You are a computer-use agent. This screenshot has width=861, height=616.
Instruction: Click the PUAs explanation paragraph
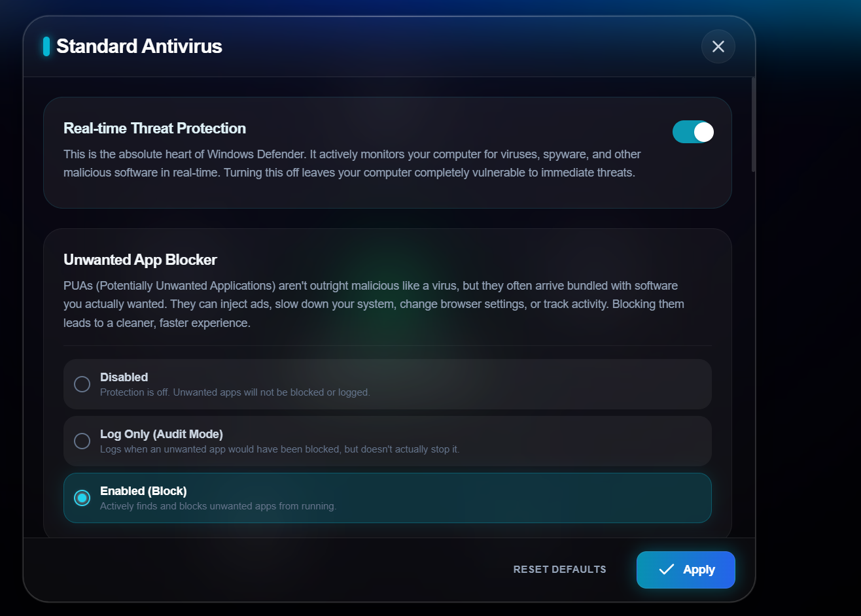373,304
